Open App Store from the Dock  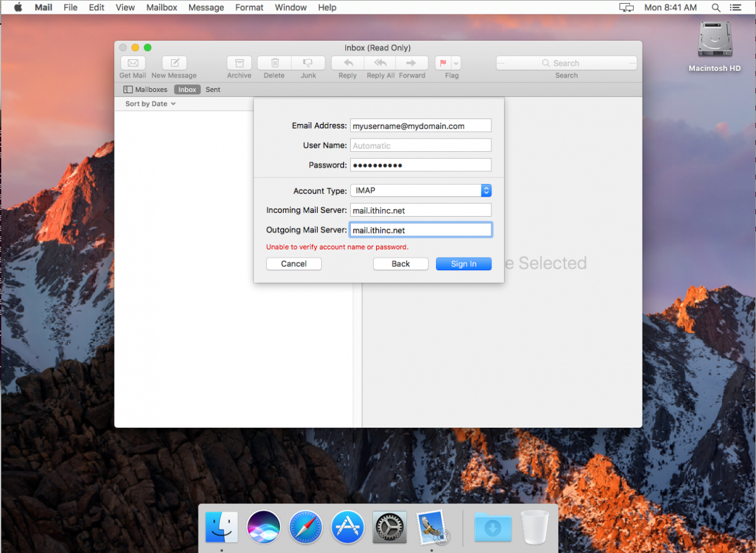tap(348, 527)
